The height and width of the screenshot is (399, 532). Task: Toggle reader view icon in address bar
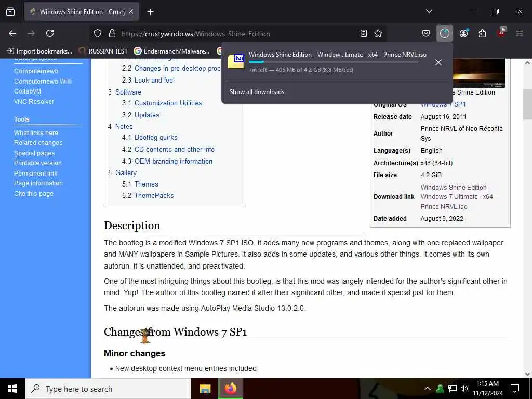click(363, 33)
